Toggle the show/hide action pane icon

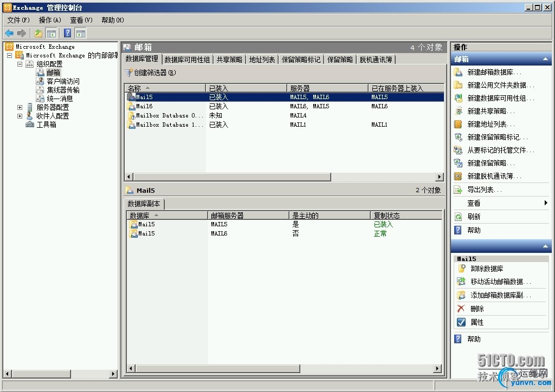tap(81, 34)
